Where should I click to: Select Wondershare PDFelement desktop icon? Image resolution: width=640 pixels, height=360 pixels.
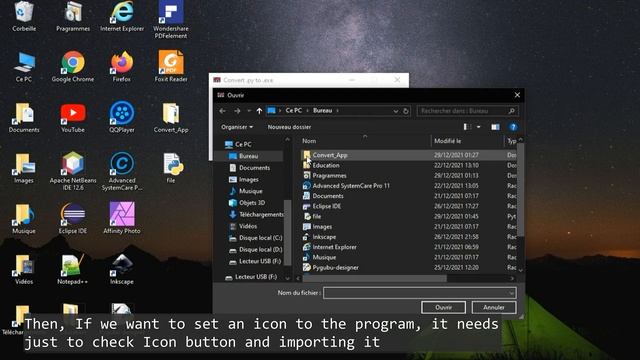171,19
